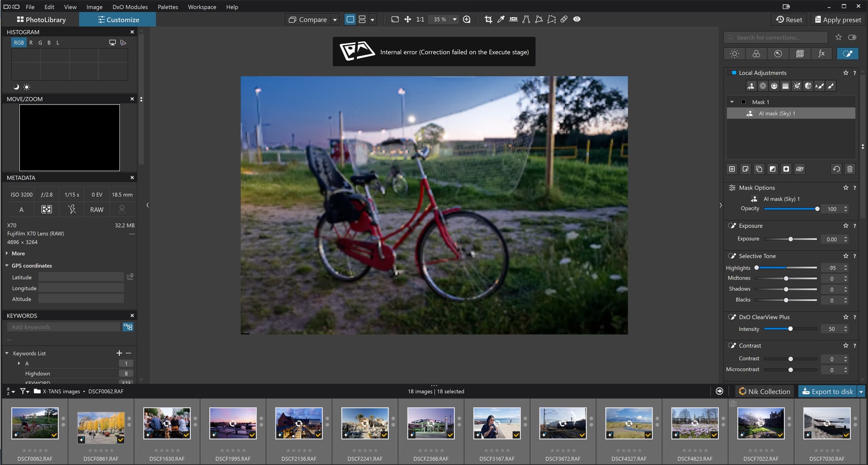Screen dimensions: 868x465
Task: Open the DxO Modules menu
Action: [130, 7]
